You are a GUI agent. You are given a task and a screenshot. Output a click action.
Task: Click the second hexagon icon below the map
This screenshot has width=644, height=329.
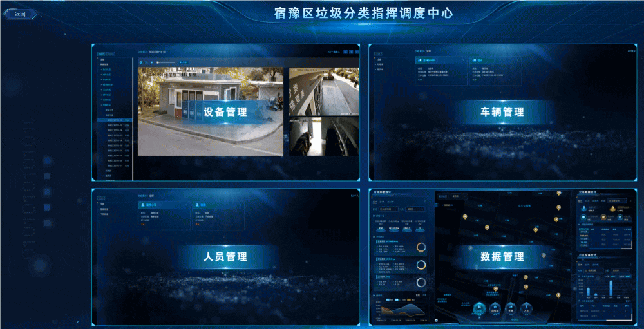[495, 310]
